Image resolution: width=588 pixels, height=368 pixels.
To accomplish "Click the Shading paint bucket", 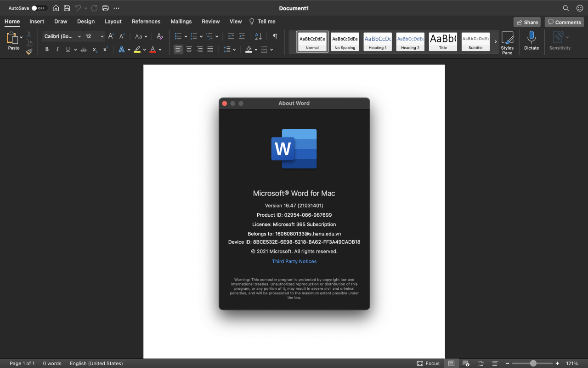I will [249, 49].
